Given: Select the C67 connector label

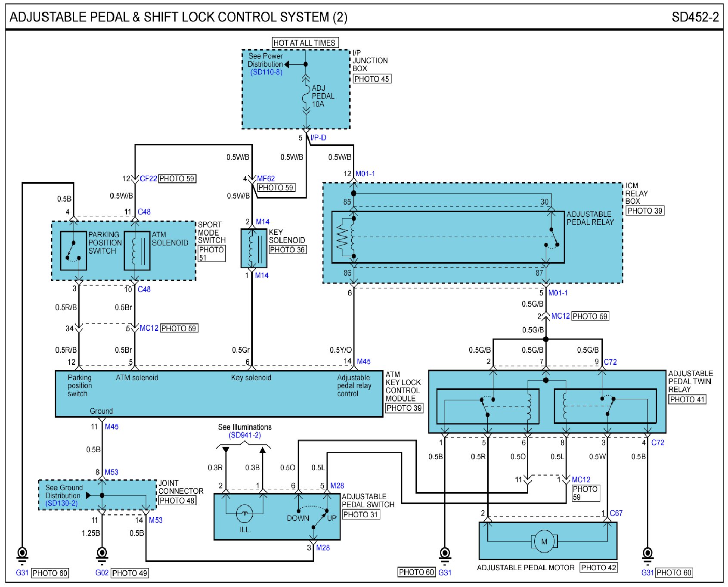Looking at the screenshot, I should point(616,513).
